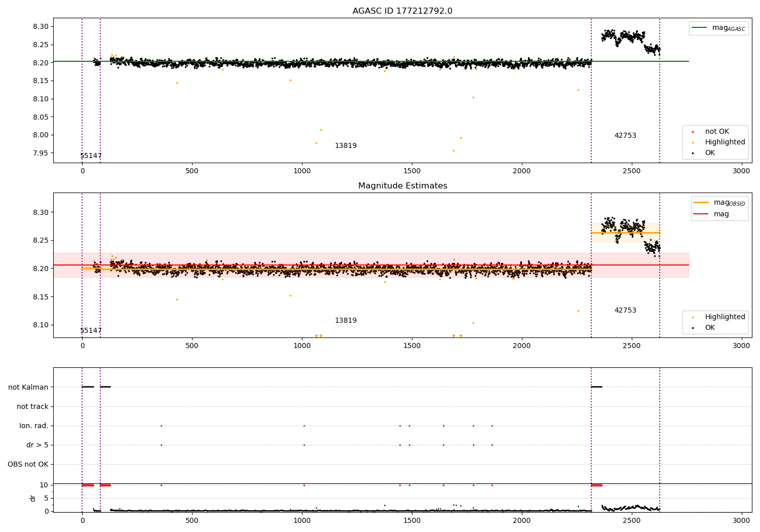Click the 13819 annotation in the top plot
This screenshot has height=532, width=760.
coord(346,146)
